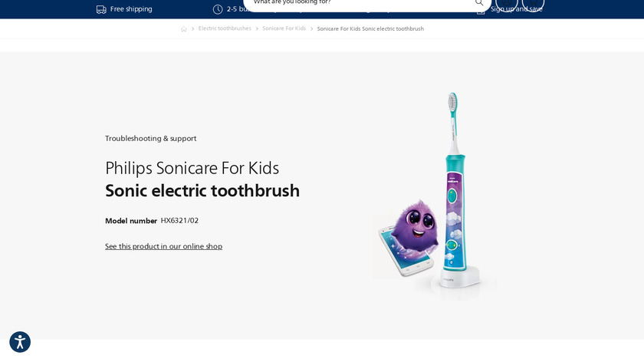This screenshot has width=644, height=362.
Task: Select current breadcrumb 'Sonicare For Kids Sonic electric toothbrush'
Action: click(x=370, y=29)
